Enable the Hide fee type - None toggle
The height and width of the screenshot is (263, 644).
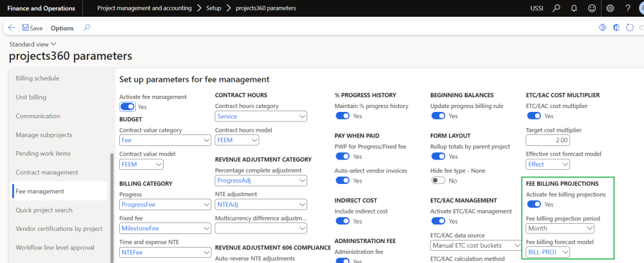[x=438, y=181]
